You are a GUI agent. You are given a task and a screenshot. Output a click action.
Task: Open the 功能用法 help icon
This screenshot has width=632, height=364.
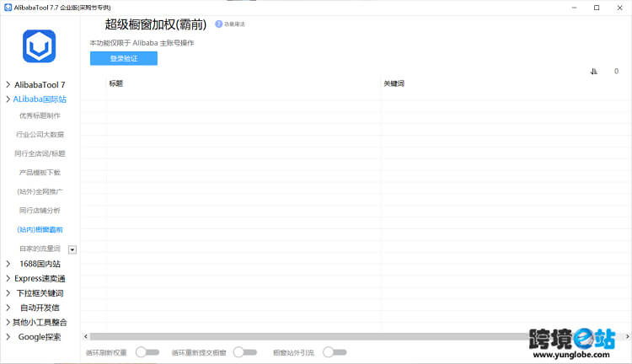click(218, 24)
